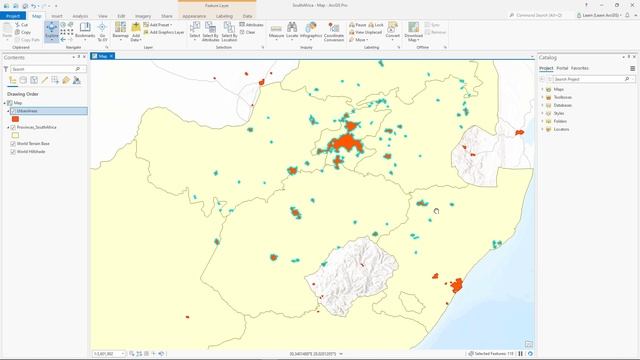Clear the current selection
Viewport: 640px width, 360px height.
248,32
